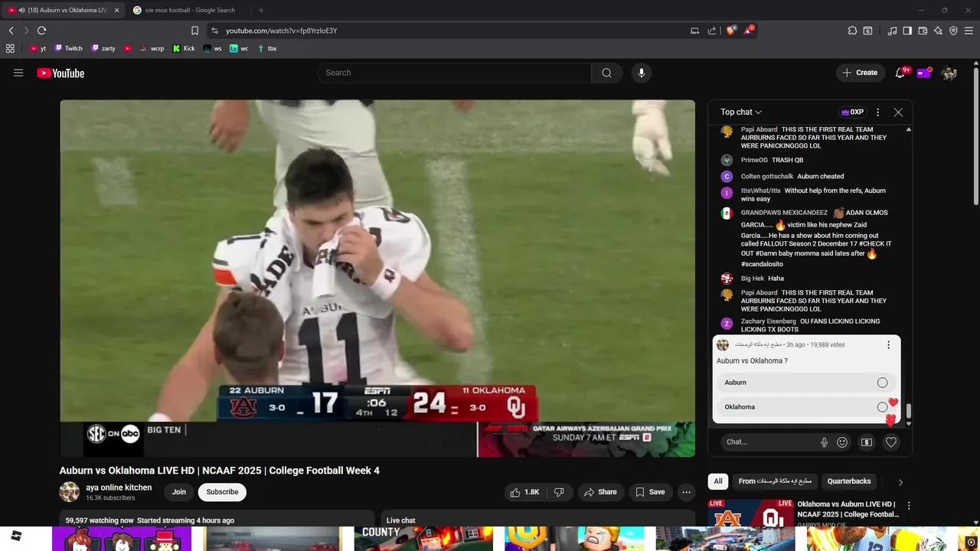Open the tbx bookmark

(267, 48)
